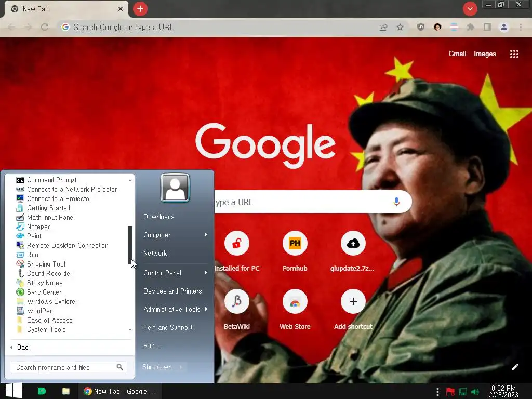Open Chrome tab search dropdown
Viewport: 532px width, 399px height.
click(x=470, y=9)
